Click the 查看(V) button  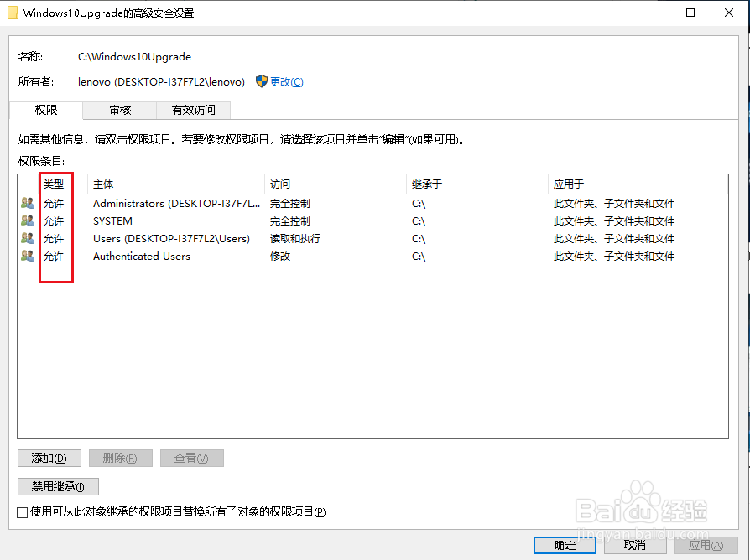point(191,458)
